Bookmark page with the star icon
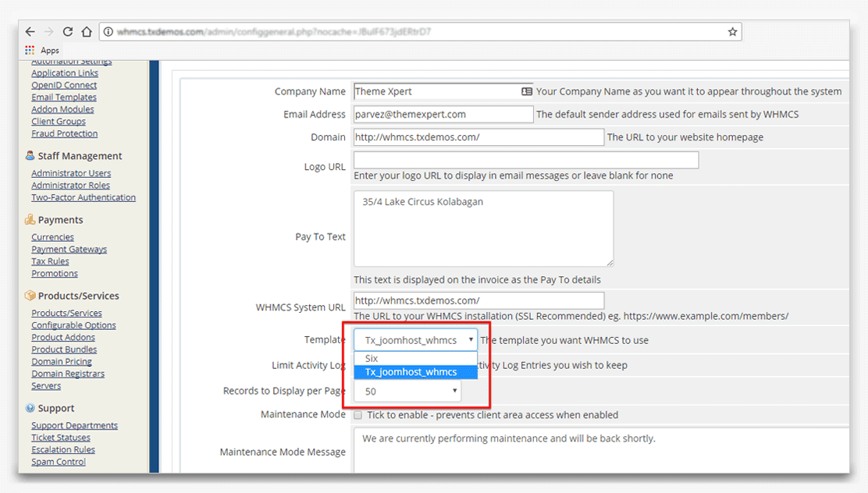 (x=732, y=32)
